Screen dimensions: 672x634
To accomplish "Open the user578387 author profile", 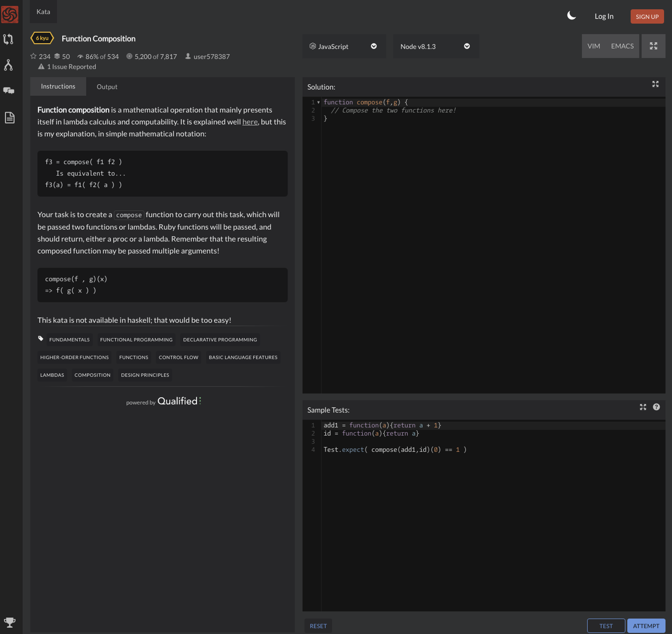I will tap(211, 56).
